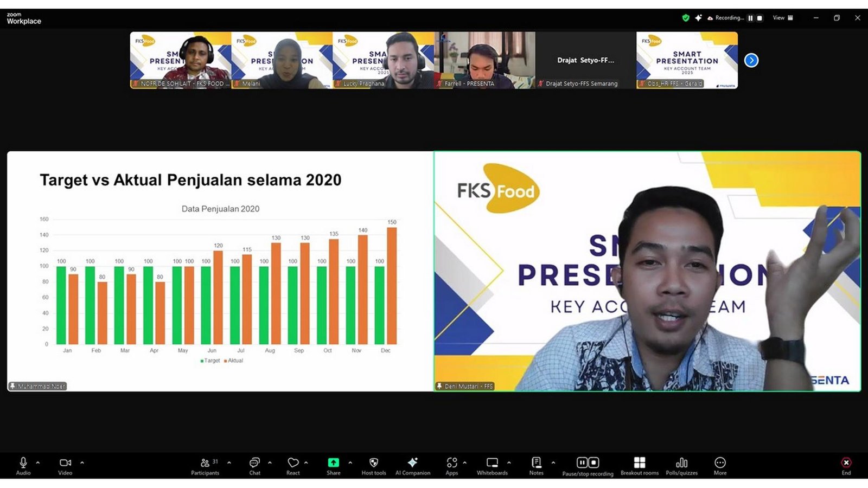The width and height of the screenshot is (868, 488).
Task: Pause recording using top bar pause icon
Action: [751, 18]
